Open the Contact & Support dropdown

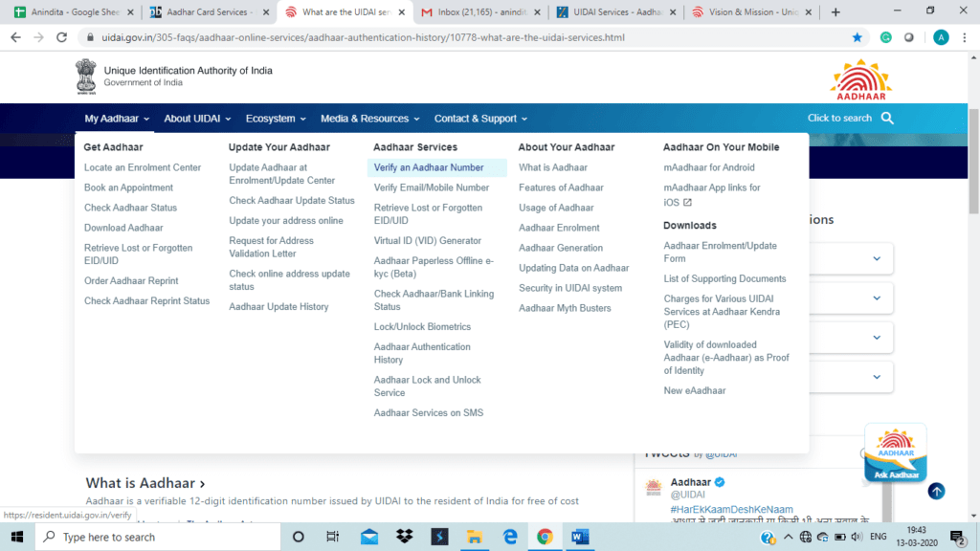pyautogui.click(x=480, y=119)
